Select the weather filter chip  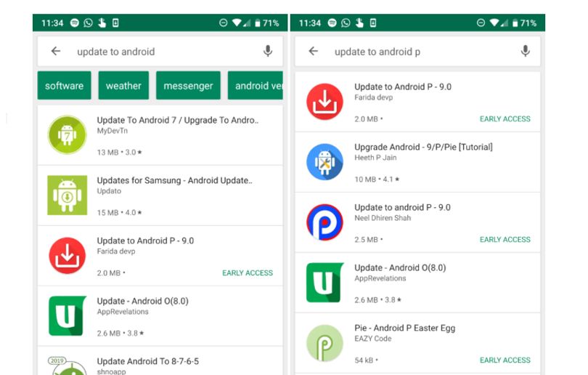click(123, 86)
